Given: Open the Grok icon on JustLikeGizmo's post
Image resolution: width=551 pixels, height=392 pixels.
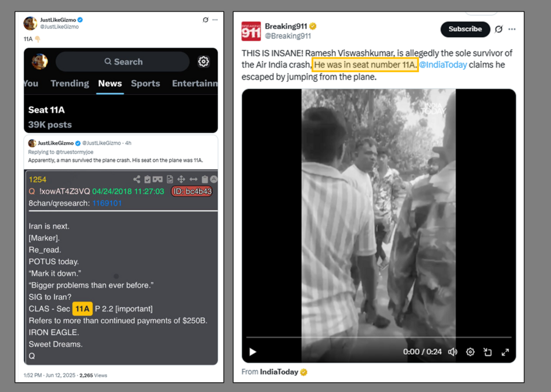Looking at the screenshot, I should pos(206,20).
